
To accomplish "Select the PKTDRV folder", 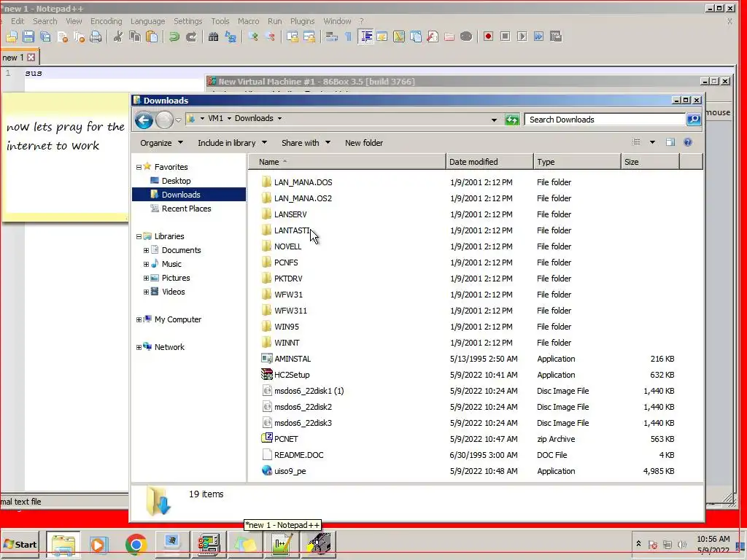I will coord(288,279).
